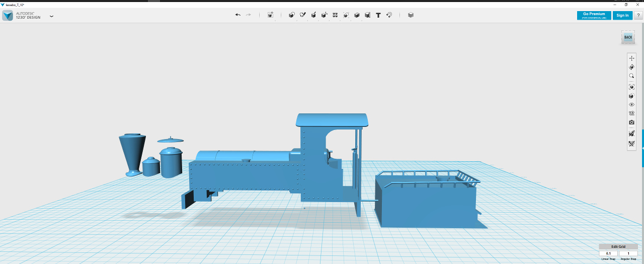Open the Sketch tool menu
Viewport: 644px width, 264px height.
pos(303,15)
